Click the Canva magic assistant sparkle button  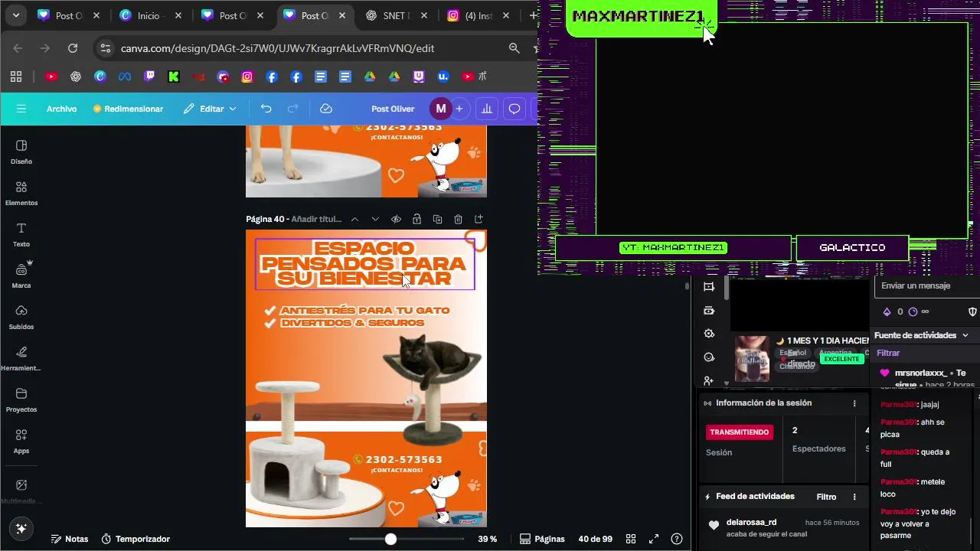(x=21, y=529)
